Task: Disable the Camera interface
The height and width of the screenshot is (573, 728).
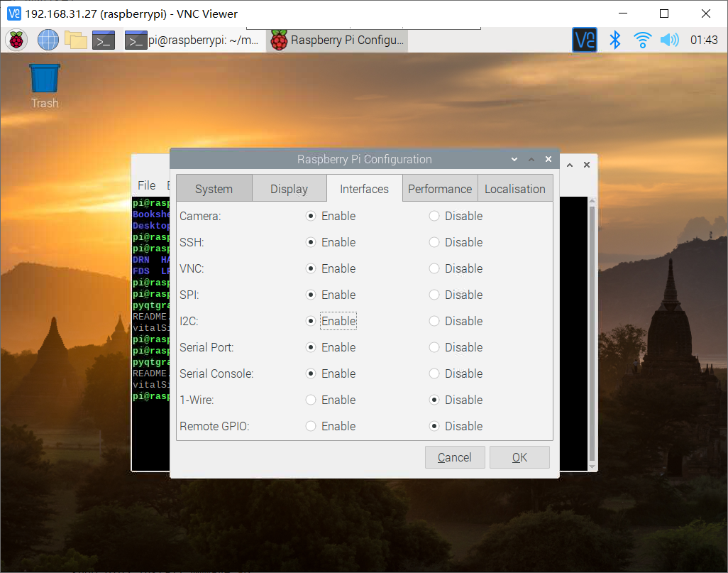Action: click(434, 216)
